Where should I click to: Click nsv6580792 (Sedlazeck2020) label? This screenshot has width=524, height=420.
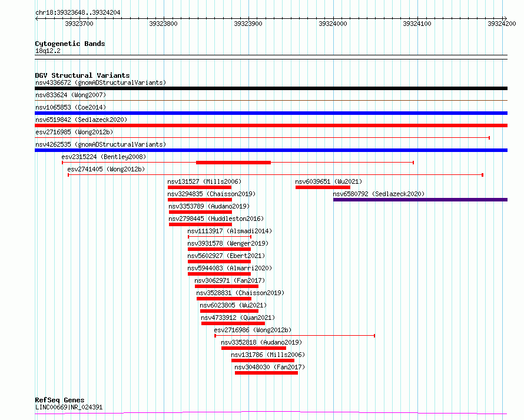tap(379, 194)
